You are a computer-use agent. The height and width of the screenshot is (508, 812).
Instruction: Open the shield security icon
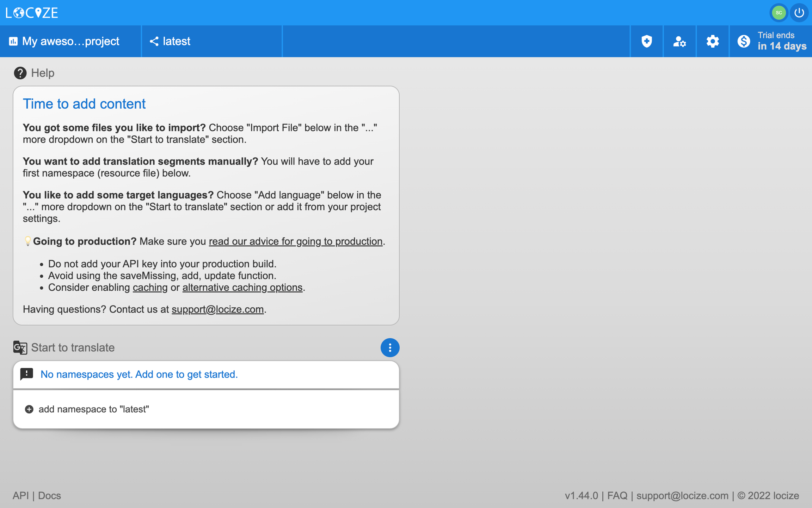(x=646, y=41)
